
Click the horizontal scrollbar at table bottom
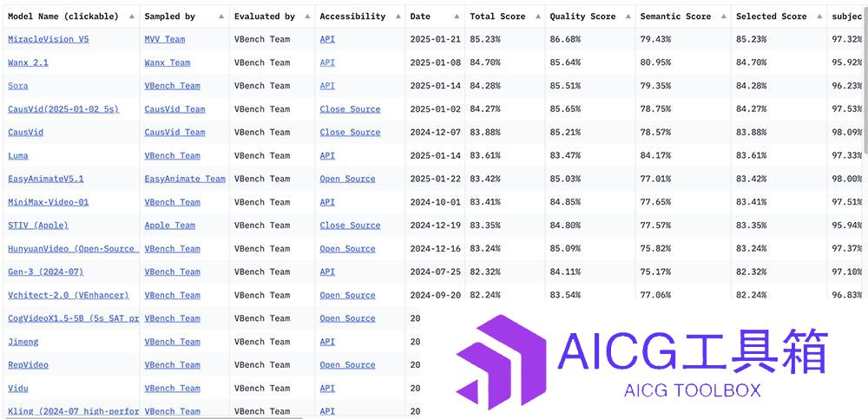click(152, 417)
